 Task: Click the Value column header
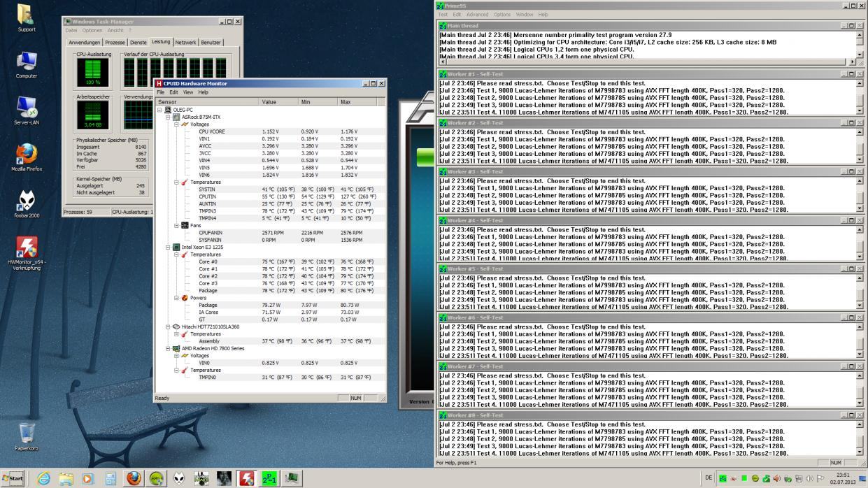(x=279, y=102)
